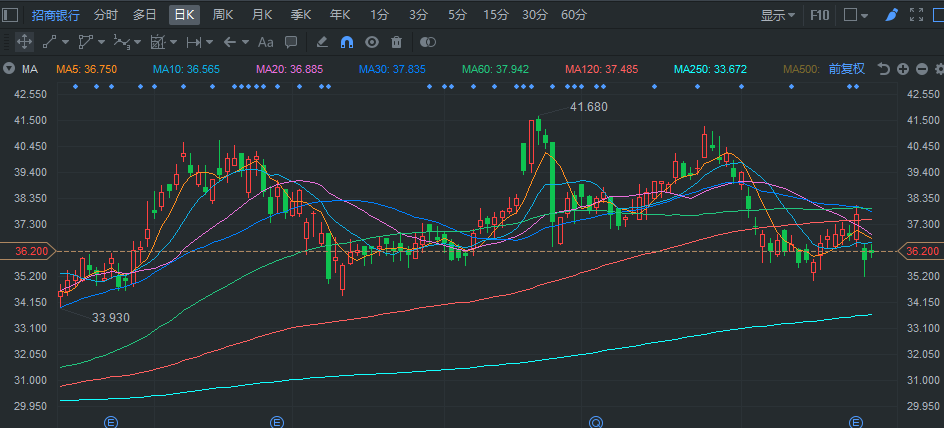Select the 3分 period tab
Viewport: 944px width, 428px height.
(418, 15)
